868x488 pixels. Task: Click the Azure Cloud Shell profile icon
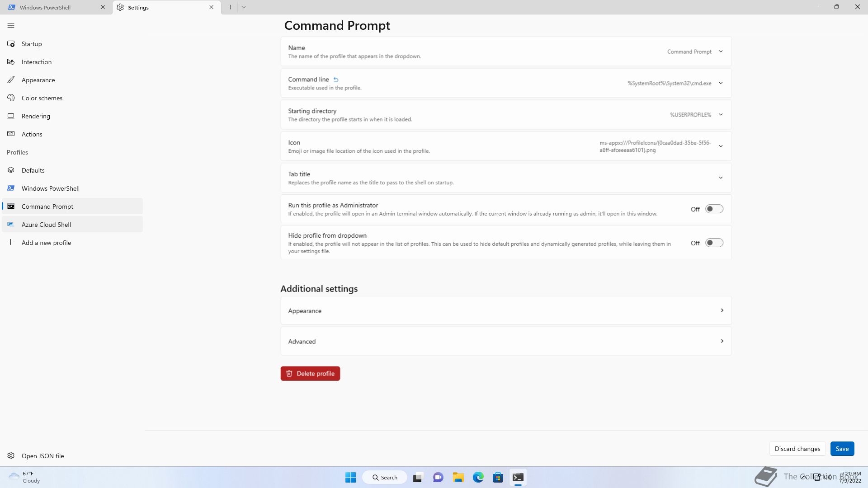click(11, 225)
